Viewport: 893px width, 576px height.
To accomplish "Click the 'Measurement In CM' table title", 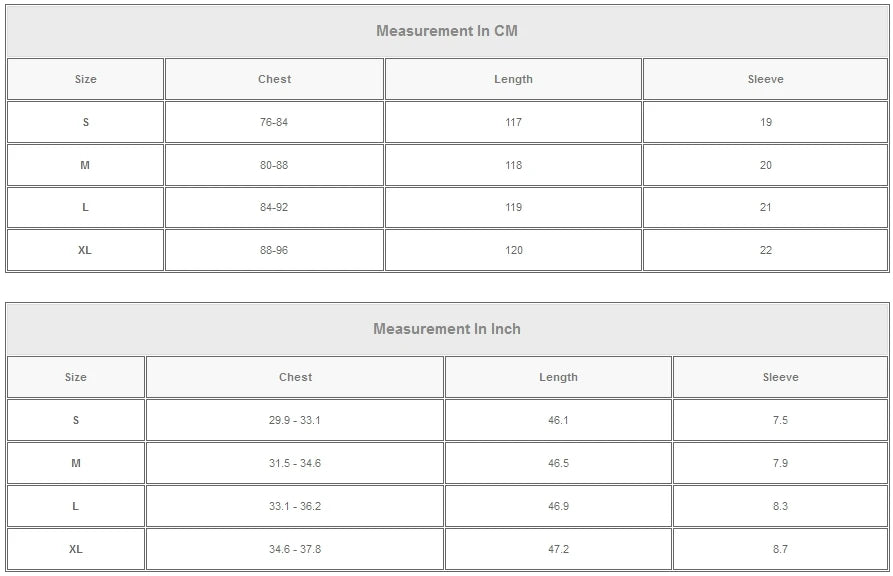I will click(446, 31).
